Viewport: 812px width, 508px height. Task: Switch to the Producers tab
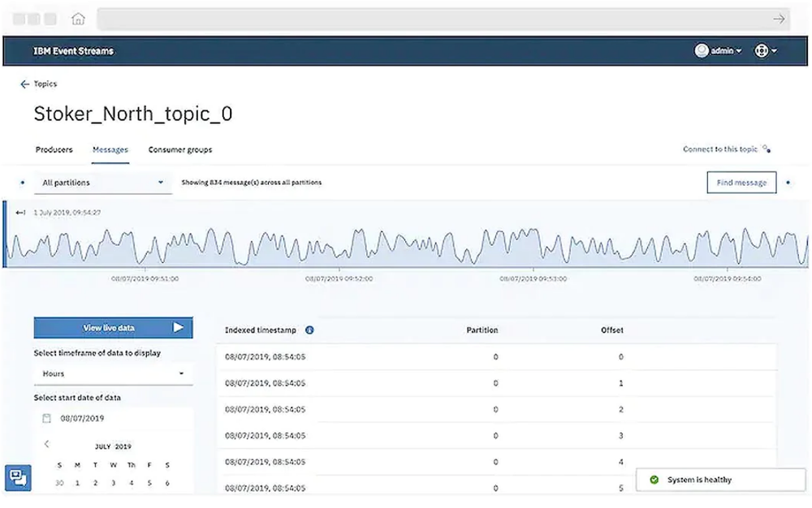pos(54,149)
